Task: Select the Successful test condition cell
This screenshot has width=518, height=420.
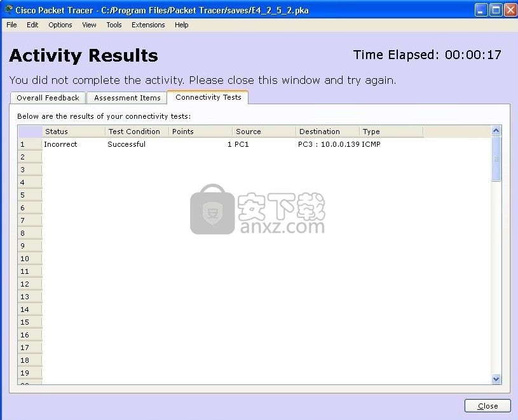Action: 137,144
